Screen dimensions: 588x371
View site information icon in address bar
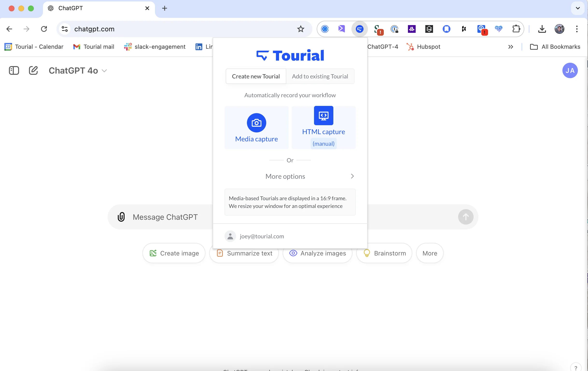[x=65, y=29]
